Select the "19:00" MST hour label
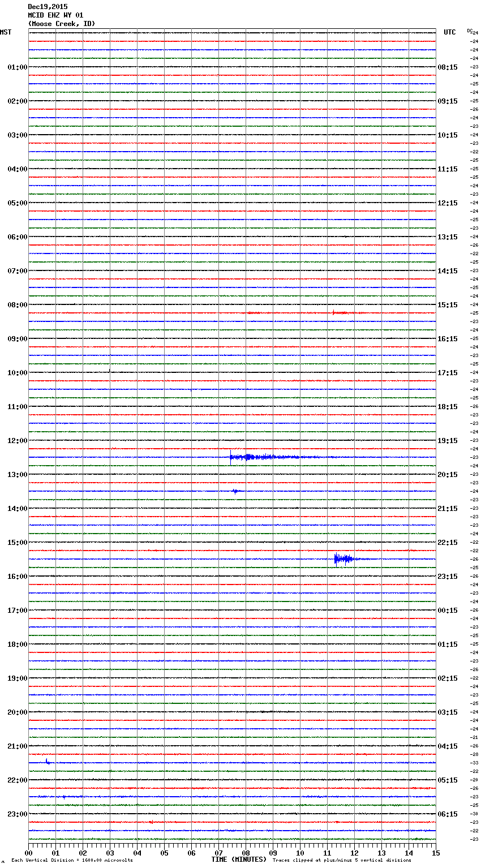 click(18, 678)
